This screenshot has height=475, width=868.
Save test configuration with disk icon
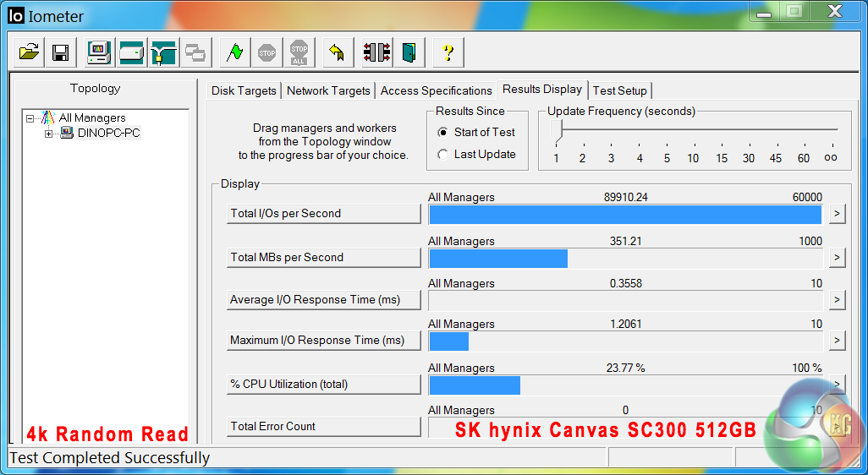60,52
